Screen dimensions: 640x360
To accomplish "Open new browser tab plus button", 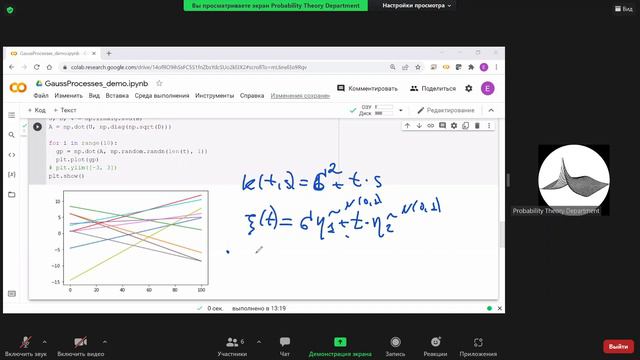I will tap(109, 53).
